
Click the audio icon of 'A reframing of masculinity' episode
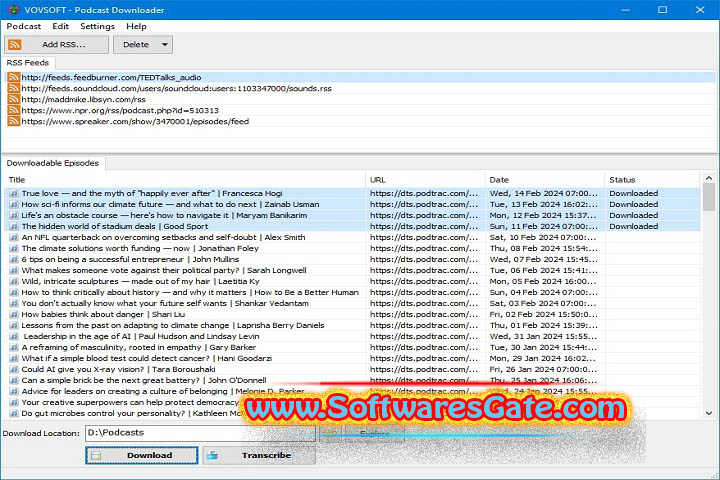[x=14, y=348]
